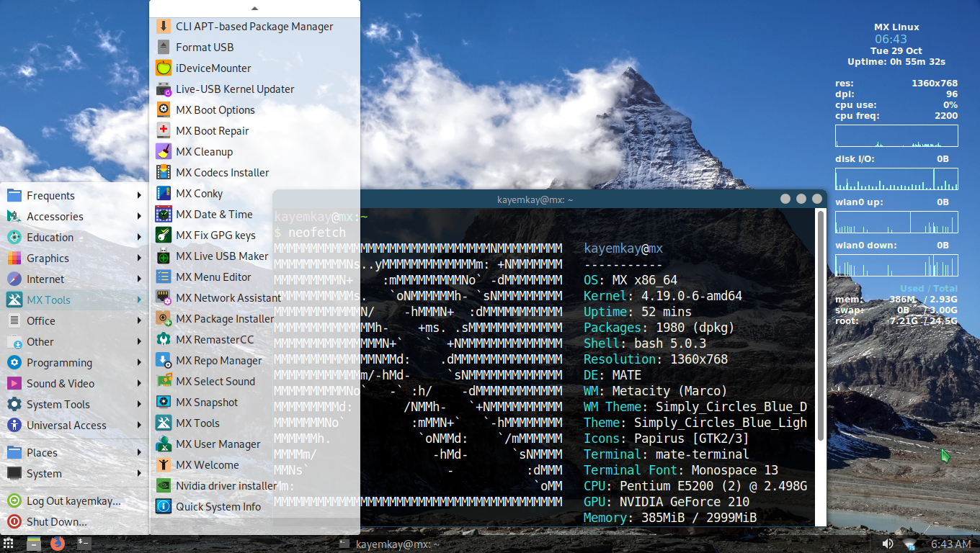Click the 6:43 AM taskbar clock

950,544
